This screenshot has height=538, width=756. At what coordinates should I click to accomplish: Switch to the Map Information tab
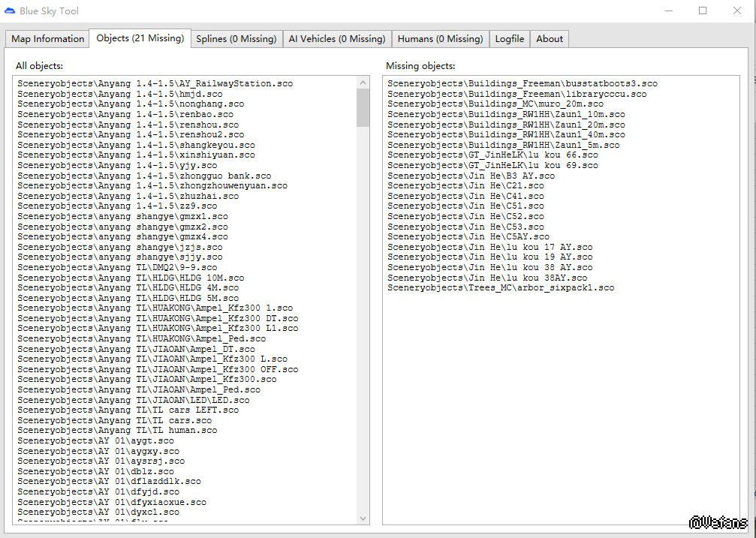tap(47, 39)
